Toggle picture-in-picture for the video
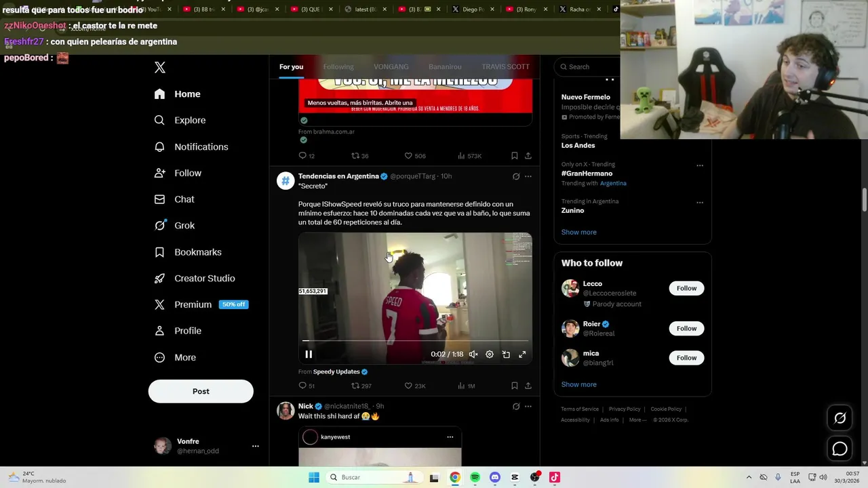The height and width of the screenshot is (488, 868). 506,354
